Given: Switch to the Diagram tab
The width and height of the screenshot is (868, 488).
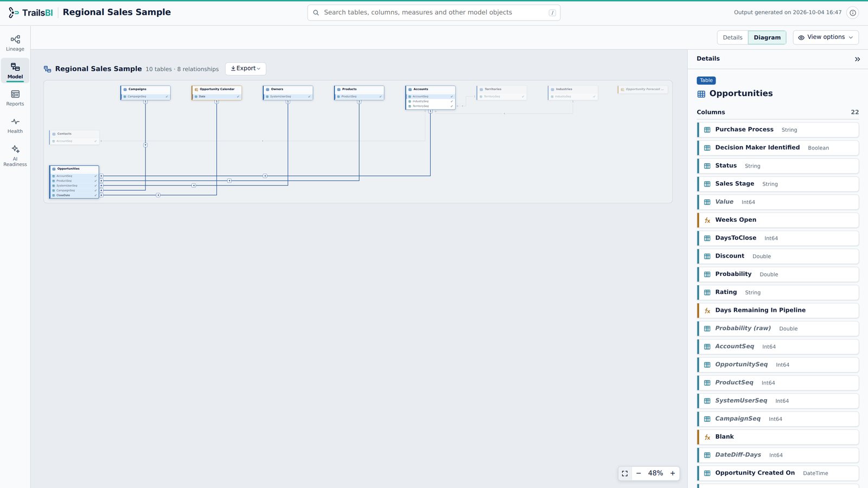Looking at the screenshot, I should pos(767,37).
